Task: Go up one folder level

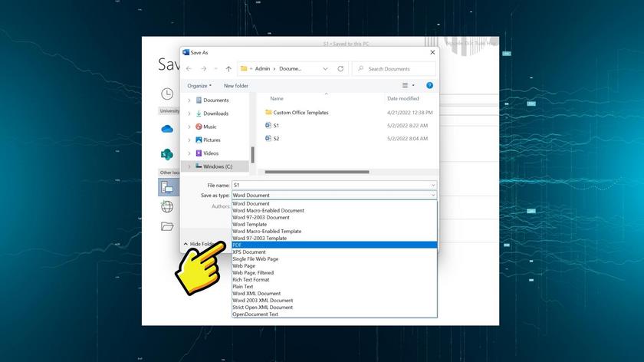Action: tap(228, 69)
